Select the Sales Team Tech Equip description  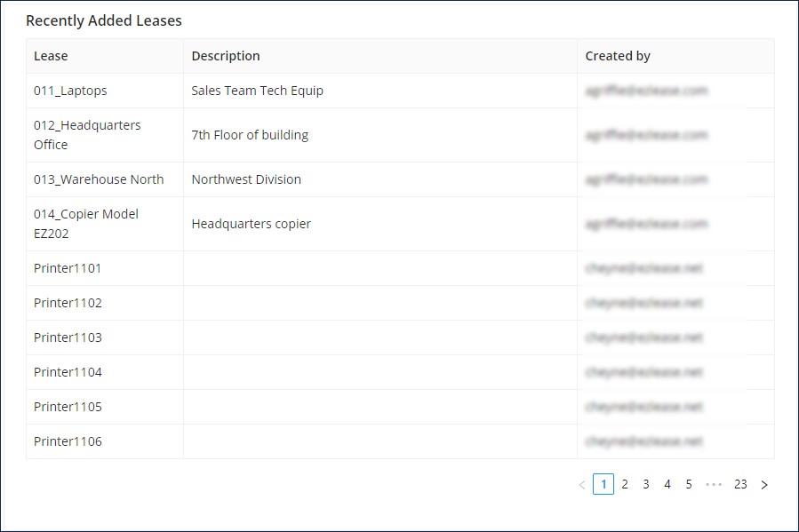coord(258,91)
